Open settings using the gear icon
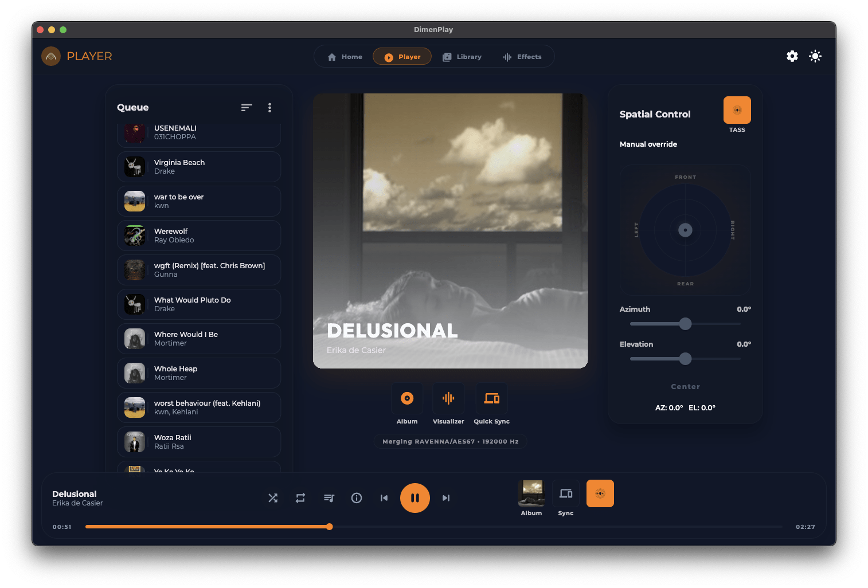This screenshot has width=868, height=588. (792, 56)
